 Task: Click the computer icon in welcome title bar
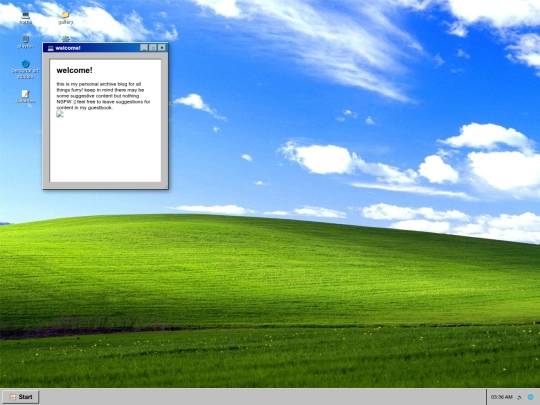[x=50, y=48]
